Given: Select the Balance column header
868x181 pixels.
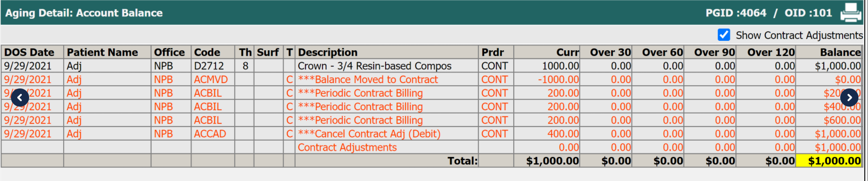Looking at the screenshot, I should click(x=840, y=52).
